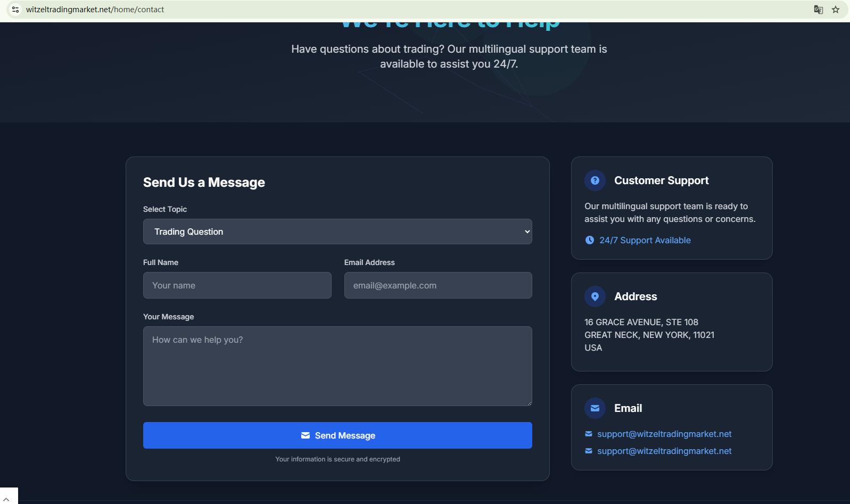Focus the Email Address input field
The height and width of the screenshot is (504, 850).
click(x=438, y=285)
